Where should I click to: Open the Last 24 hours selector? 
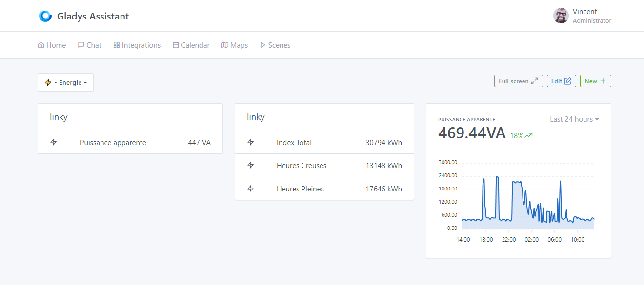click(574, 119)
